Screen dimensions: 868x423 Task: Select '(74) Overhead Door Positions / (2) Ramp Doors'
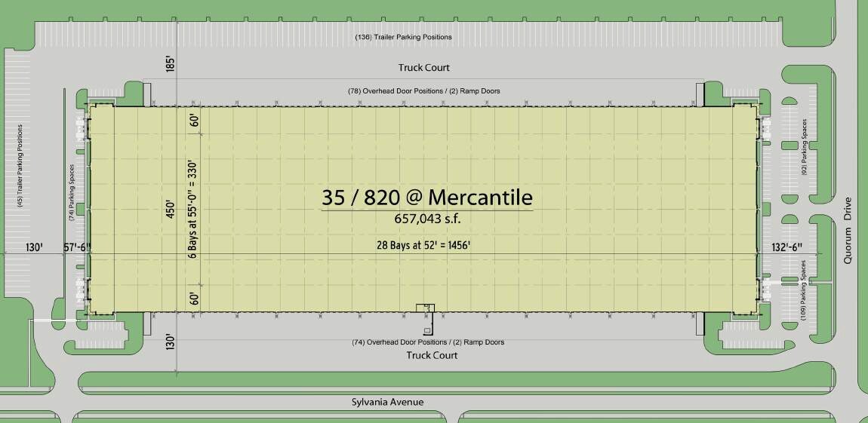pyautogui.click(x=428, y=342)
